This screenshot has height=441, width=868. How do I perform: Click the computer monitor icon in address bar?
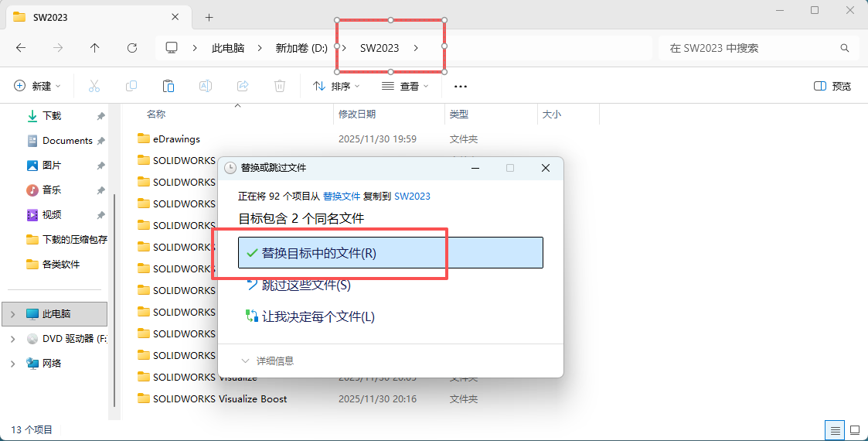(x=172, y=48)
